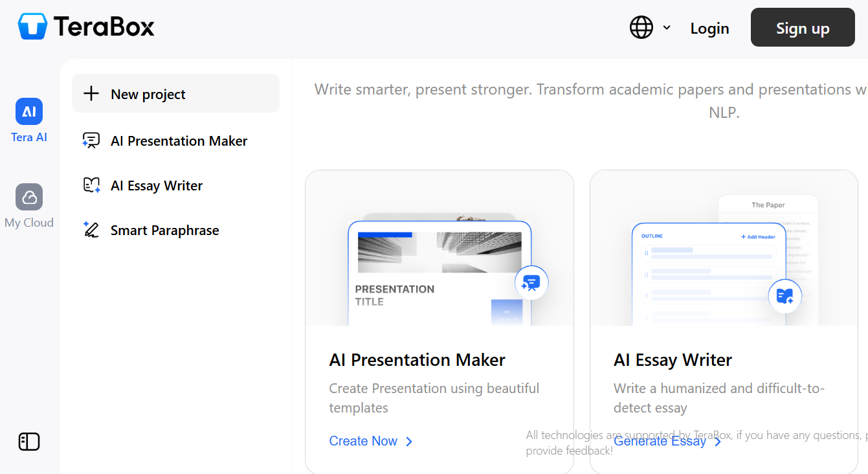Click the plus icon beside New project
868x474 pixels.
pos(91,94)
